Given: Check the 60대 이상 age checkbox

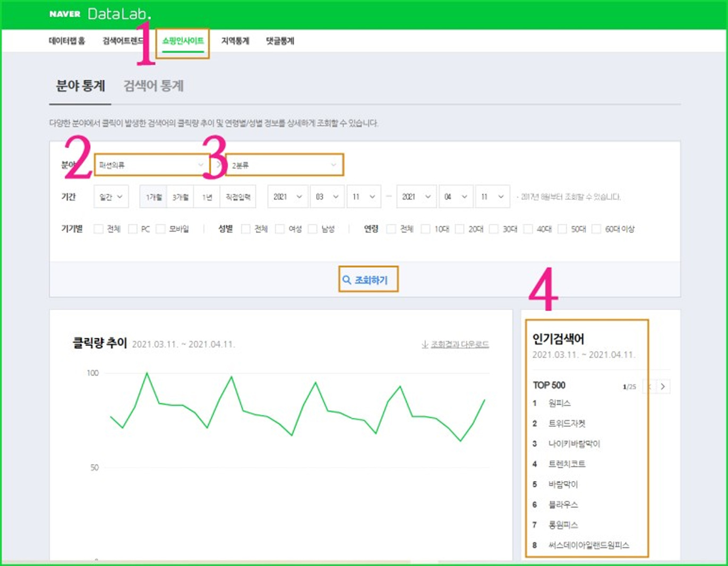Looking at the screenshot, I should coord(596,229).
